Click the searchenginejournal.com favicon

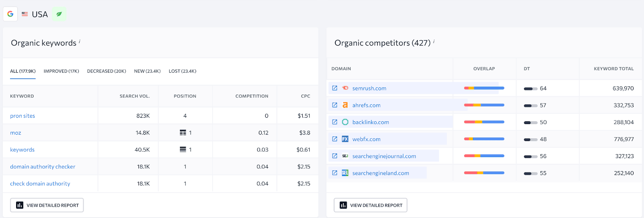point(345,156)
